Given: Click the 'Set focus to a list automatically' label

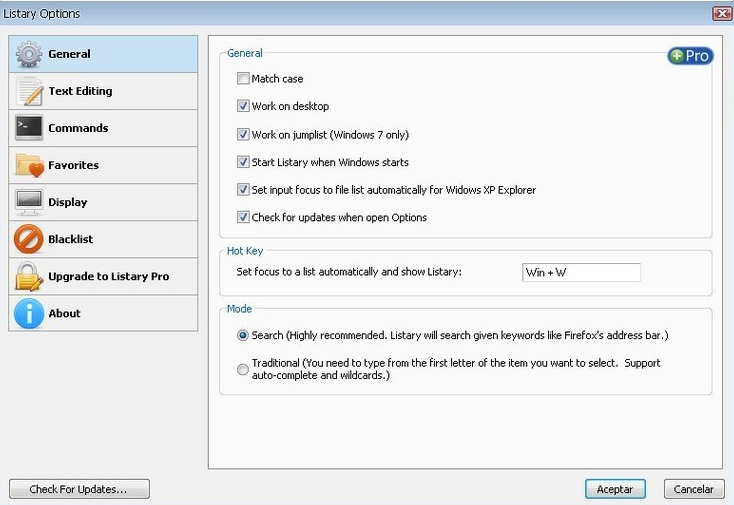Looking at the screenshot, I should click(349, 272).
